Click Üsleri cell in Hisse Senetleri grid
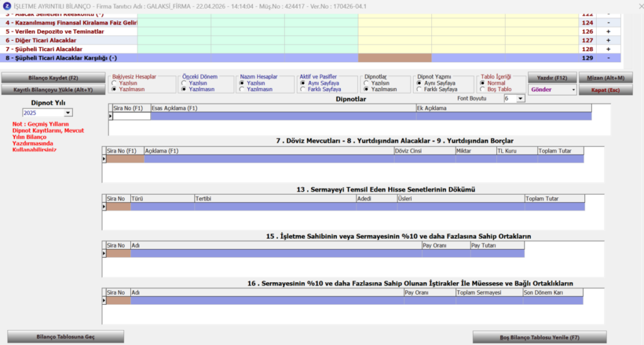This screenshot has height=345, width=644. pos(461,207)
